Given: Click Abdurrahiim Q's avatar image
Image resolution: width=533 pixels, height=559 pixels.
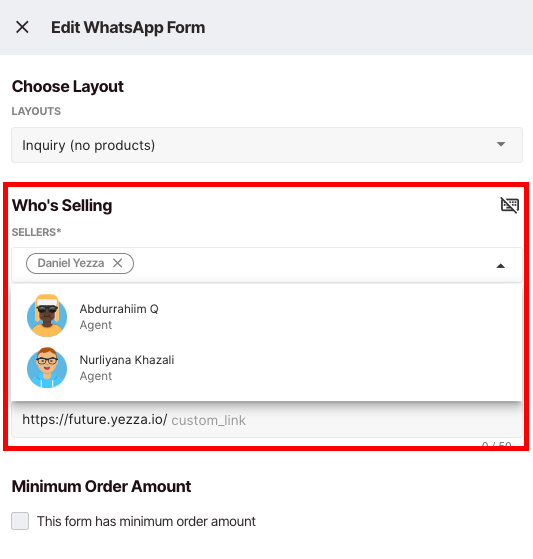Looking at the screenshot, I should point(47,316).
